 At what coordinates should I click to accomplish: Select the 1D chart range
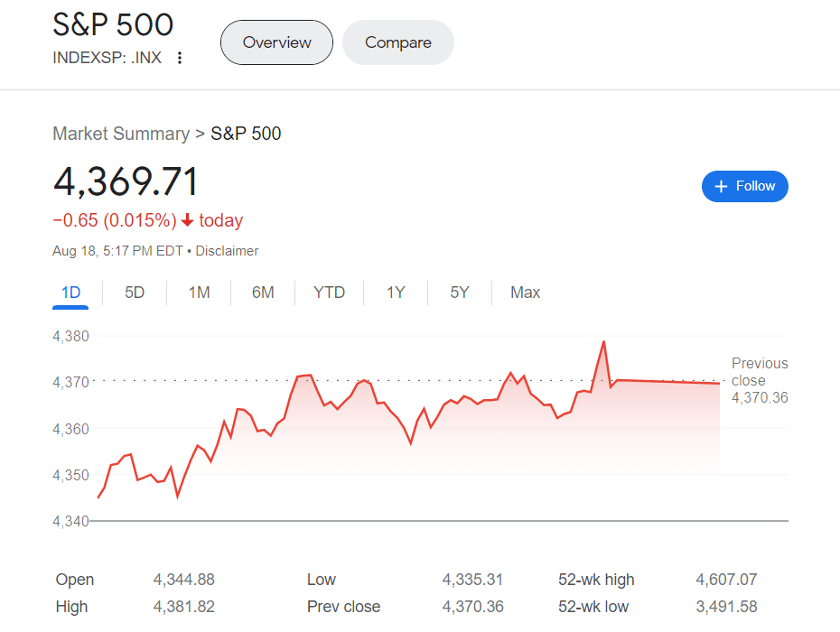coord(70,293)
